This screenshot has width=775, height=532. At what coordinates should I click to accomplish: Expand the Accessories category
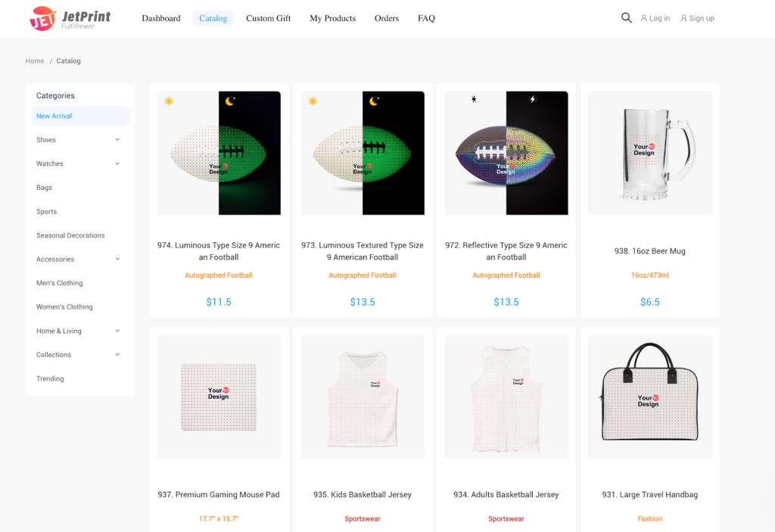[x=117, y=260]
